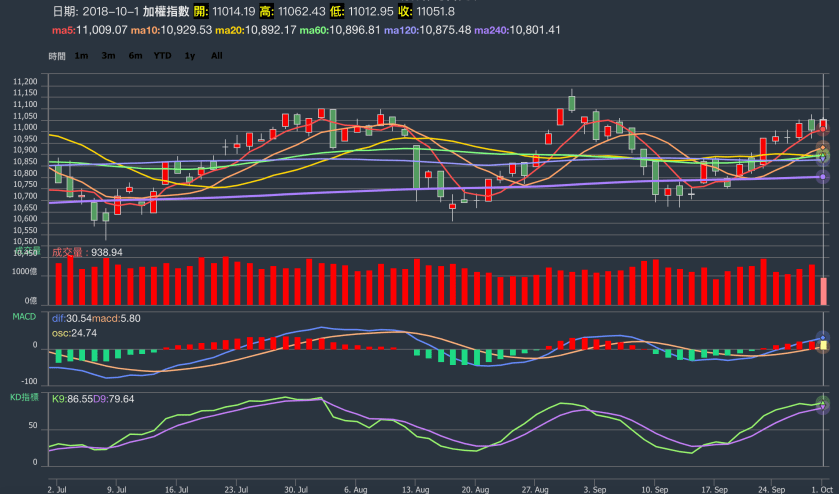
Task: Click purple ma240 marker dot on crosshair
Action: click(823, 177)
